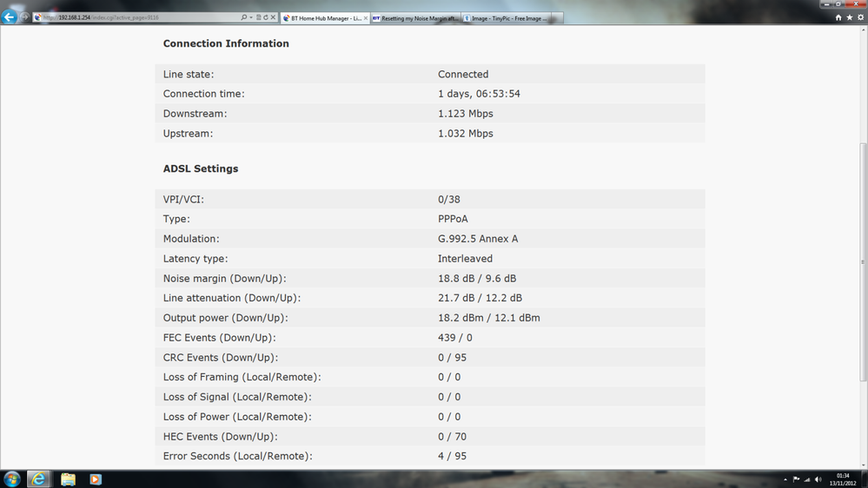Open the Tools gear menu
Screen dimensions: 868x488
(860, 17)
